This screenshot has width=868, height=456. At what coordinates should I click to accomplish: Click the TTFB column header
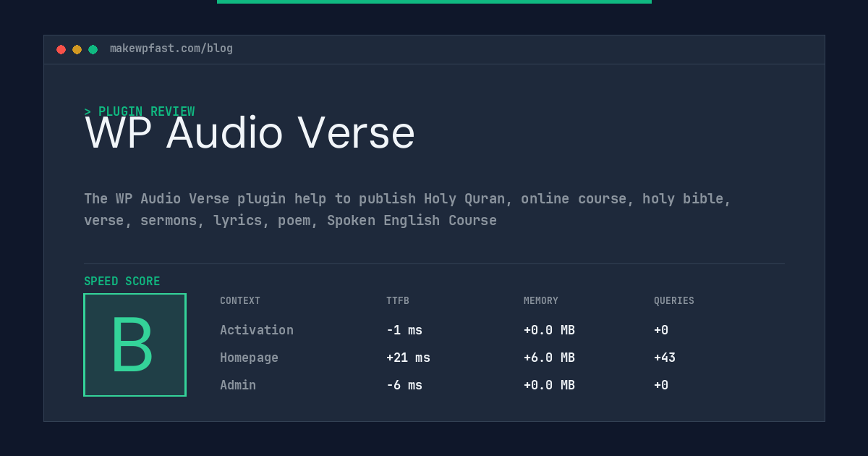[398, 301]
